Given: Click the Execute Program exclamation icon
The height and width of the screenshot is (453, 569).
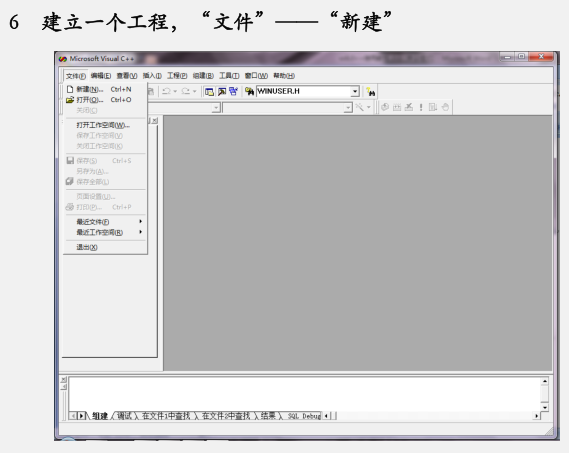Looking at the screenshot, I should click(421, 107).
